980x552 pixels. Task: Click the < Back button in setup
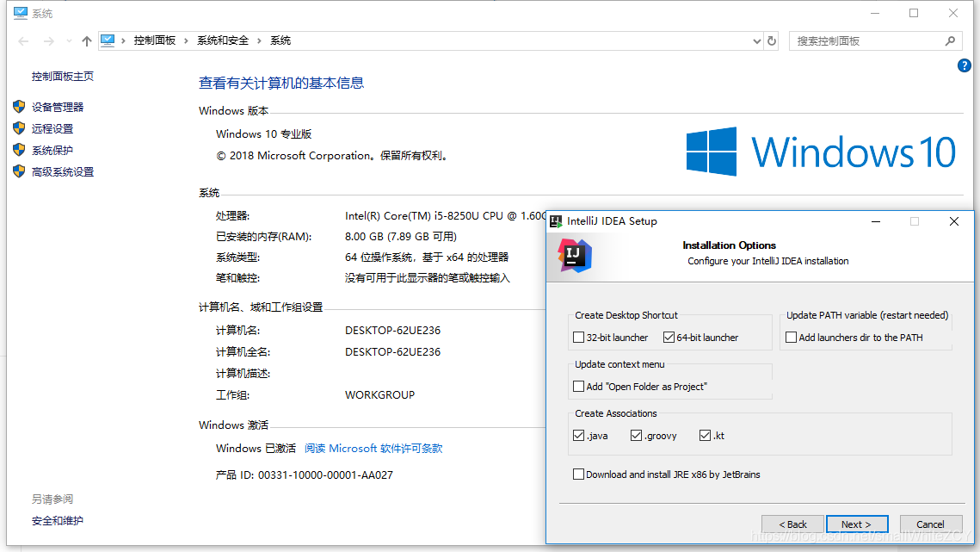click(792, 524)
